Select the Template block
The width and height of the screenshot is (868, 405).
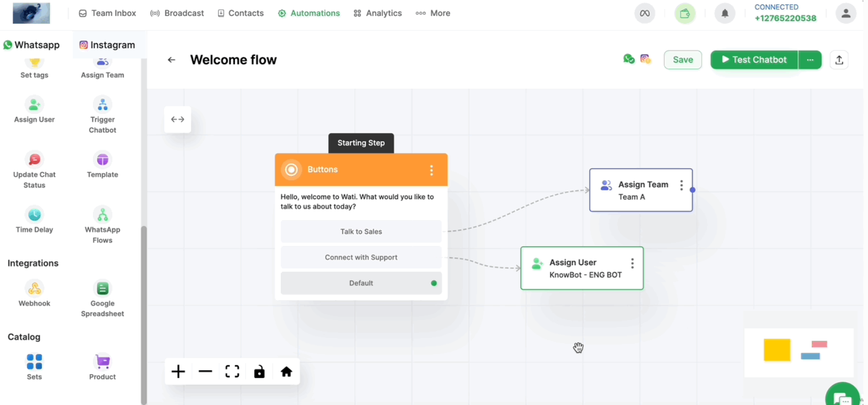click(102, 165)
